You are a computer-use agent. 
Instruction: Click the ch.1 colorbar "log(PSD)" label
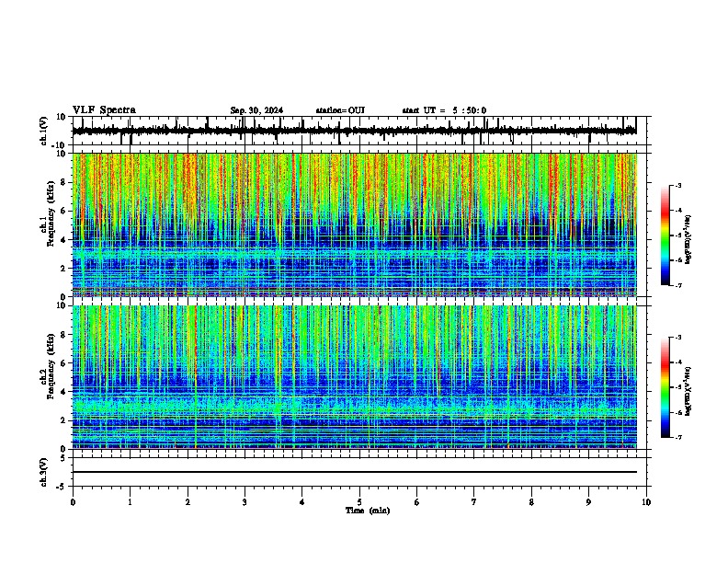coord(688,240)
